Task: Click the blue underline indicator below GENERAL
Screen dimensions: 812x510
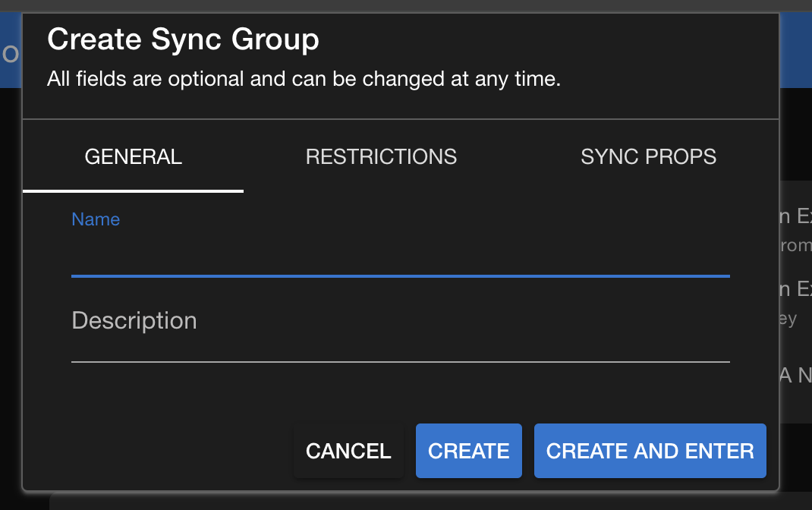Action: tap(133, 189)
